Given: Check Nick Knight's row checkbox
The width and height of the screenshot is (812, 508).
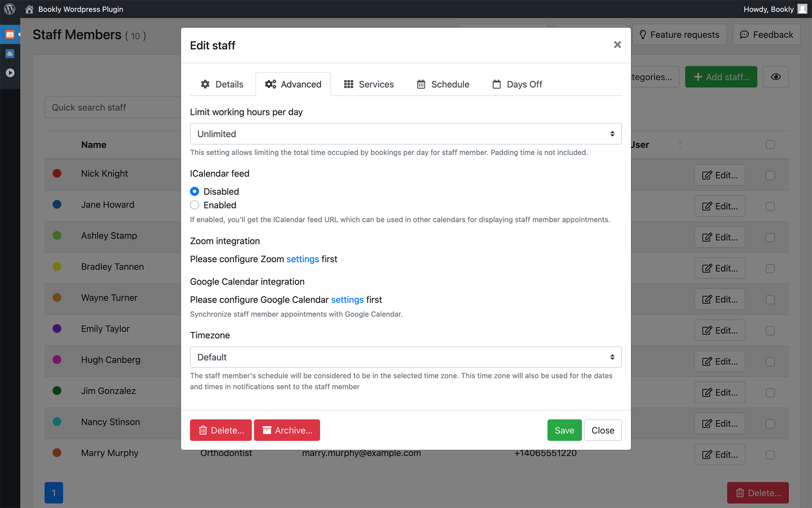Looking at the screenshot, I should coord(770,175).
